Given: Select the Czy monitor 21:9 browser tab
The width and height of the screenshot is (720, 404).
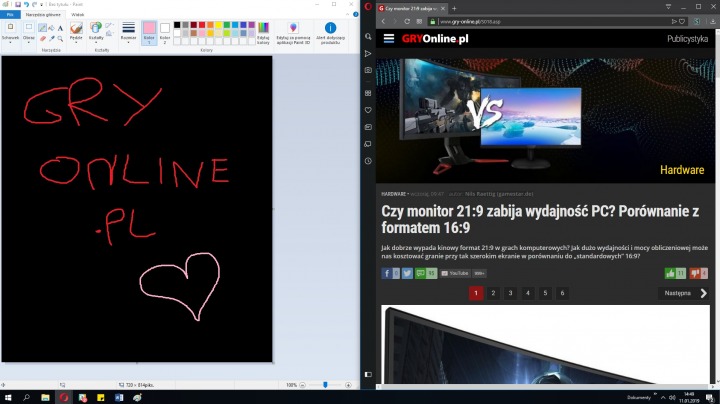Looking at the screenshot, I should [411, 8].
